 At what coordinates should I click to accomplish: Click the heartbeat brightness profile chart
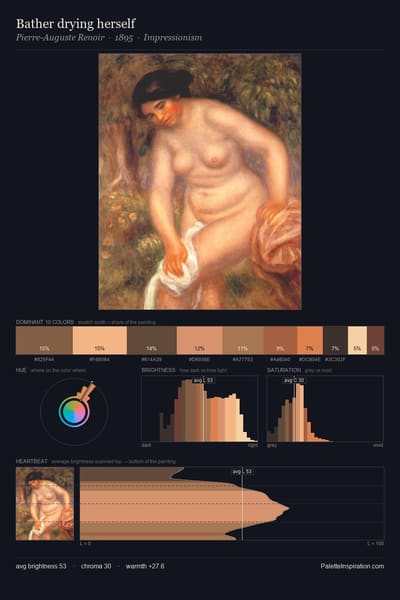coord(232,504)
